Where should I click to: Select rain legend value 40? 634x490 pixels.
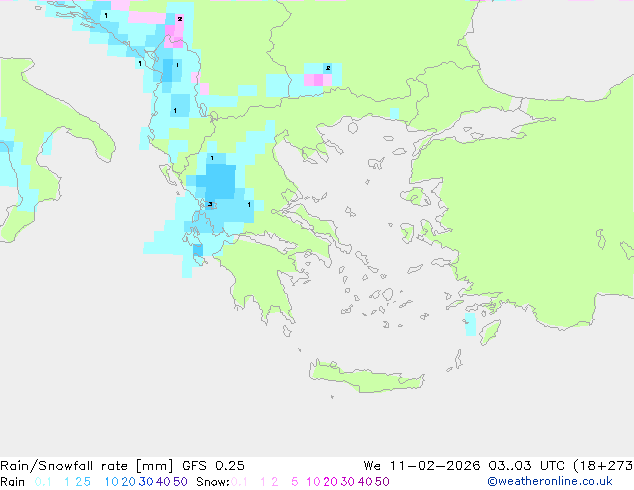coord(163,482)
